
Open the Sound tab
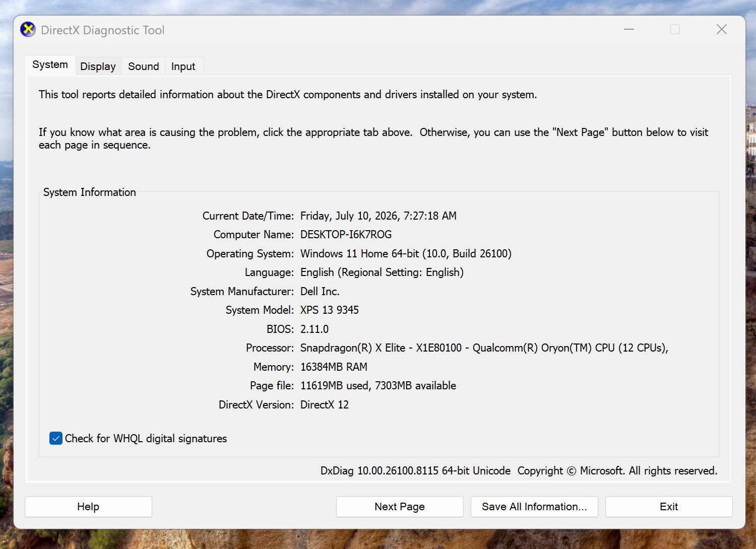coord(144,66)
